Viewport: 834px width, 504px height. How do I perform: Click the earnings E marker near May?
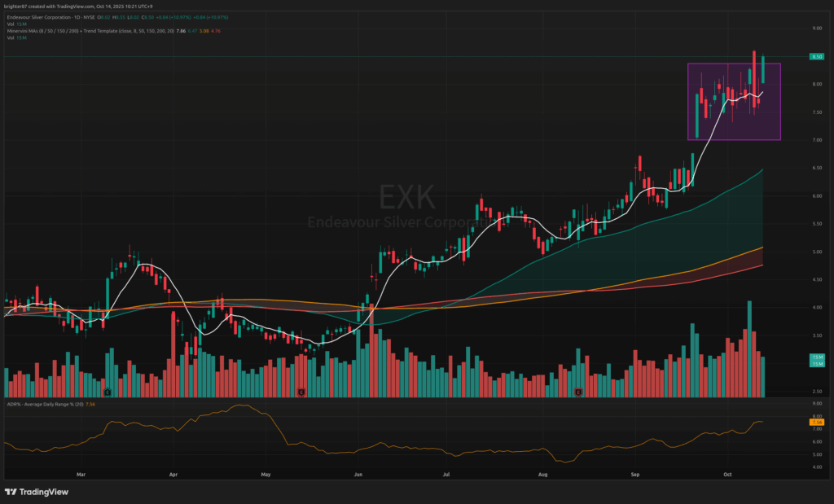(x=301, y=393)
